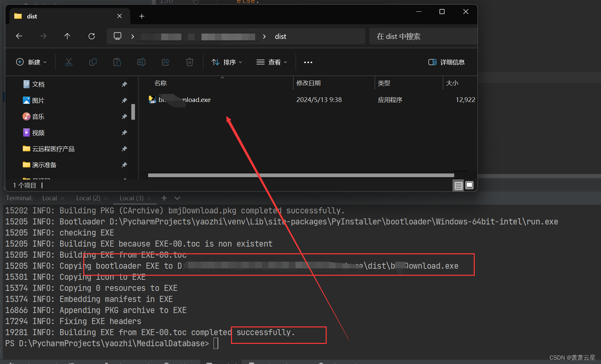Open 云远程医疗产品 folder in sidebar
Viewport: 601px width, 364px height.
[53, 149]
